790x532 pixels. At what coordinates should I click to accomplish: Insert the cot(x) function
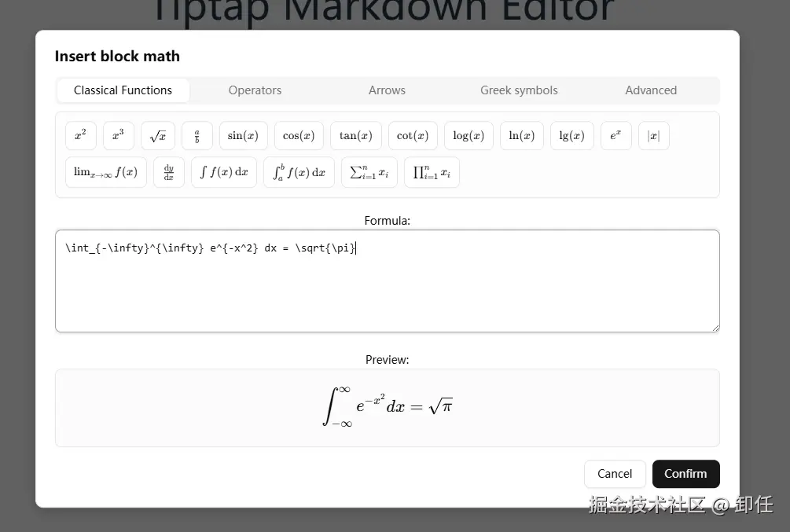click(x=413, y=135)
